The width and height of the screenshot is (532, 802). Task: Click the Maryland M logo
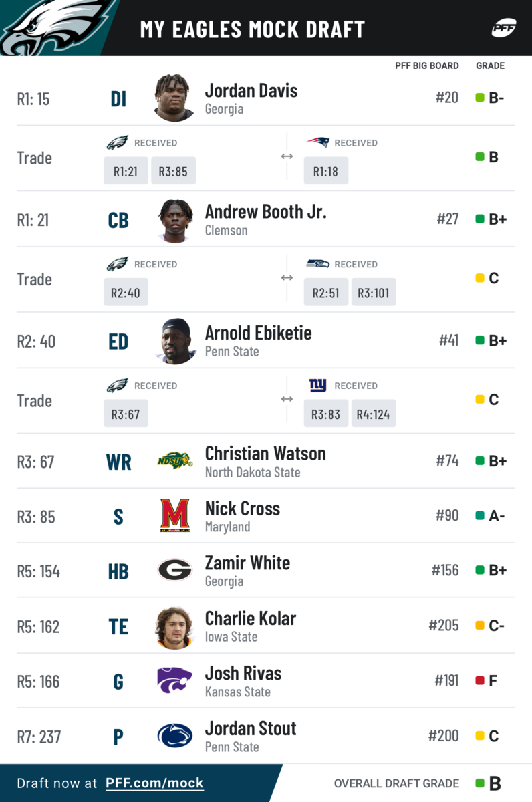(x=175, y=515)
